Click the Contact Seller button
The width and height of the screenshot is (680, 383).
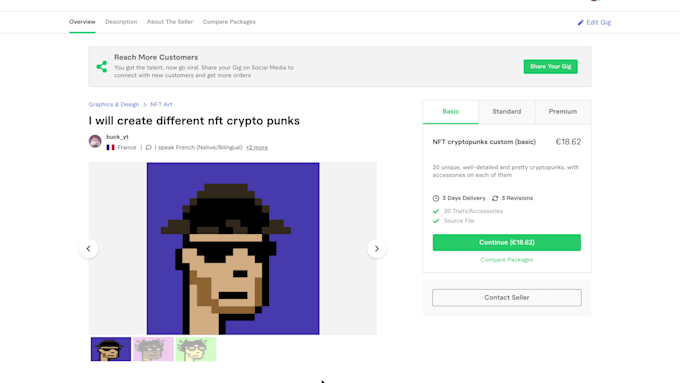click(507, 298)
